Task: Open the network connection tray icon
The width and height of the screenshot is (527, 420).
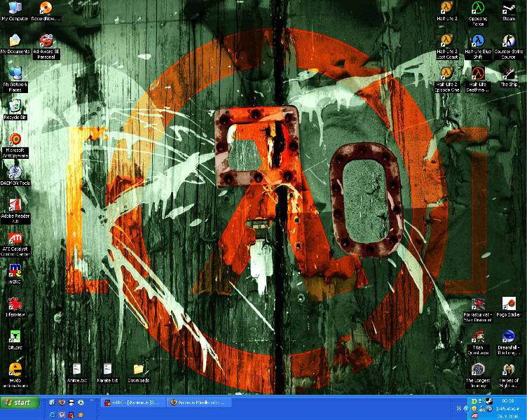Action: coord(481,400)
